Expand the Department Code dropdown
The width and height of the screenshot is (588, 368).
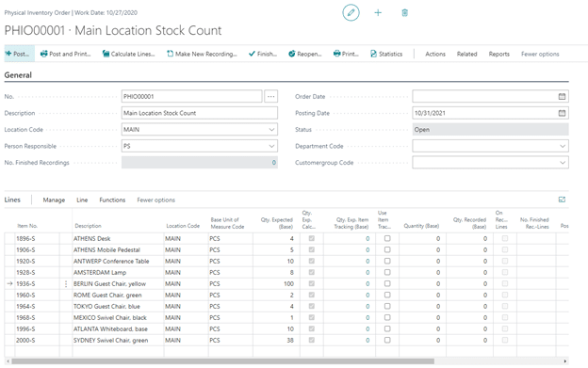click(x=563, y=146)
